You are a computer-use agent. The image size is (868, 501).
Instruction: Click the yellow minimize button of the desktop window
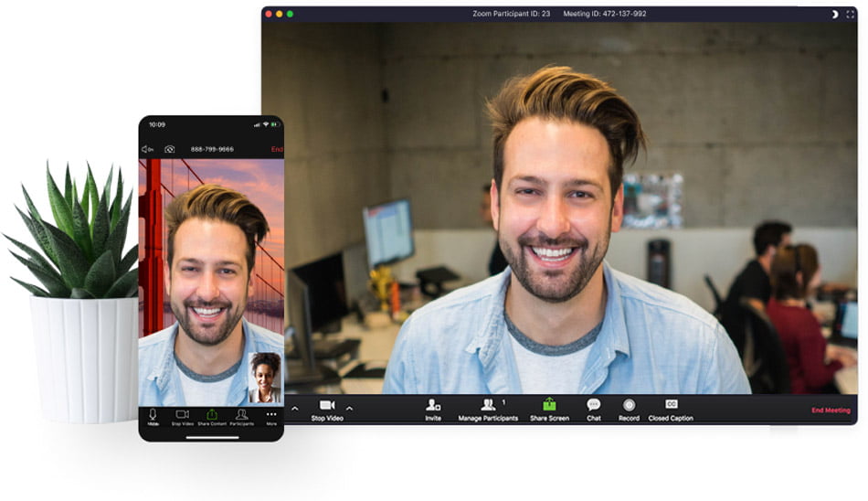279,14
